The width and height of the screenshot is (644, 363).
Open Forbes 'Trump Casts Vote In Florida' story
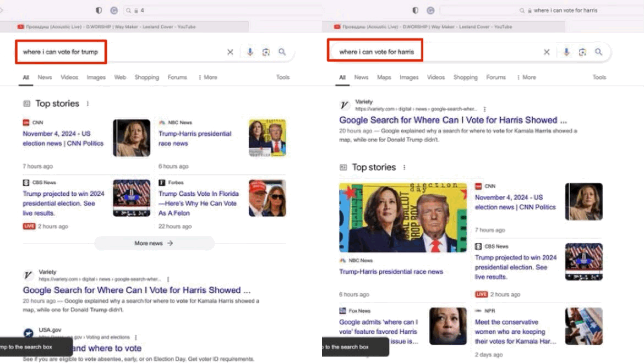coord(199,204)
